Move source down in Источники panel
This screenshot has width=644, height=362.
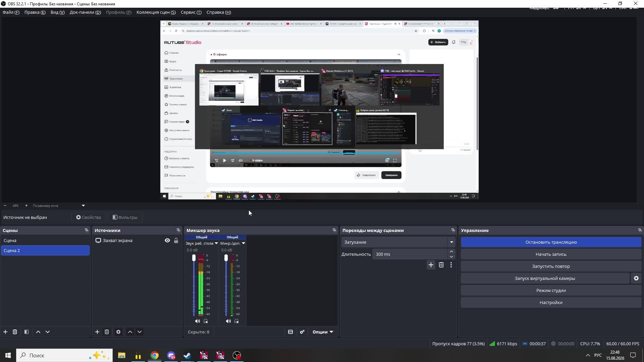(140, 332)
